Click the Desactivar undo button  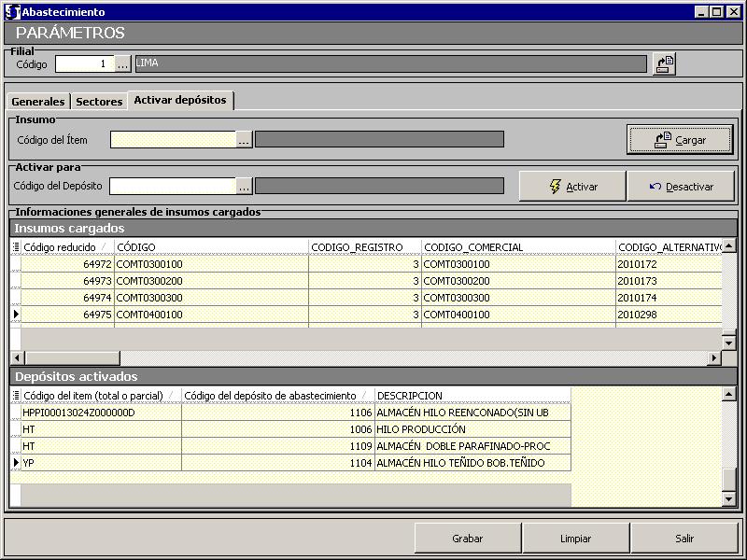pyautogui.click(x=681, y=187)
